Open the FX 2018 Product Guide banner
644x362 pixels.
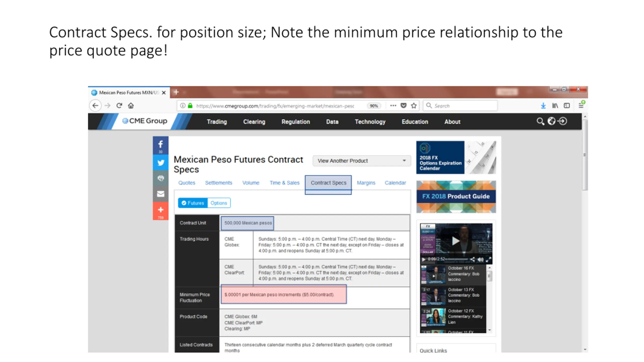point(456,197)
